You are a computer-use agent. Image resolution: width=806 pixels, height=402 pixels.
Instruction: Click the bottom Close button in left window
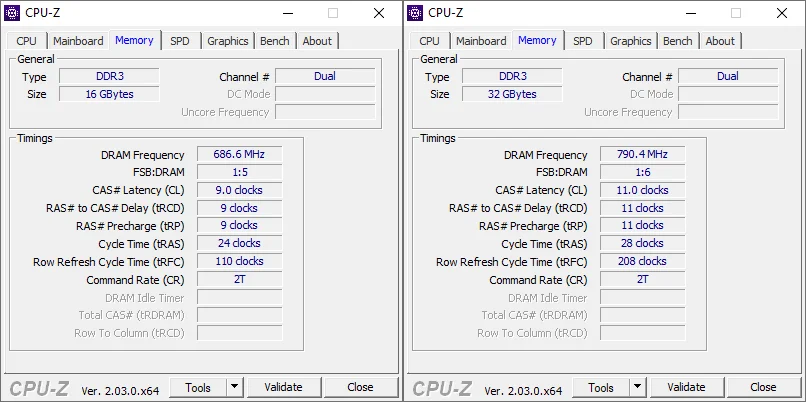360,387
